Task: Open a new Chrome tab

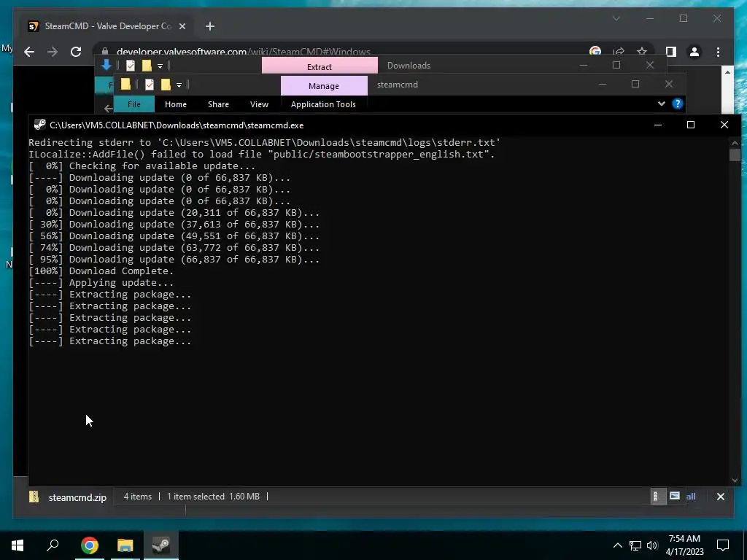Action: [210, 26]
